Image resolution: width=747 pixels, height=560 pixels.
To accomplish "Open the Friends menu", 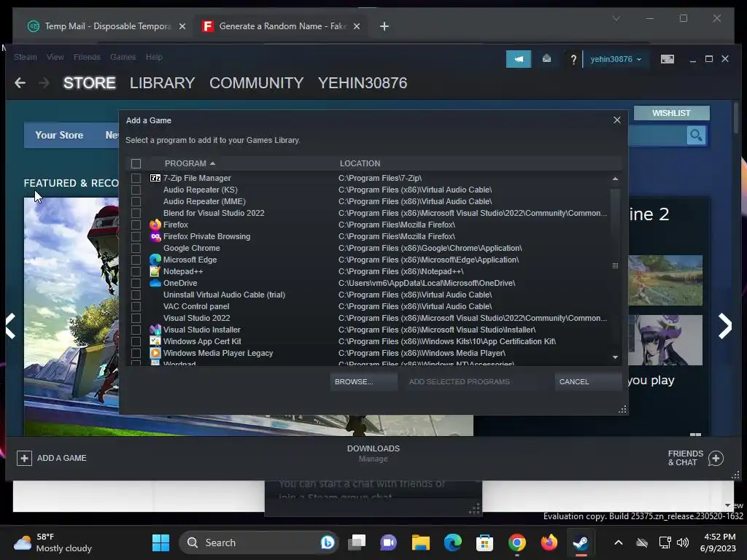I will click(x=87, y=57).
